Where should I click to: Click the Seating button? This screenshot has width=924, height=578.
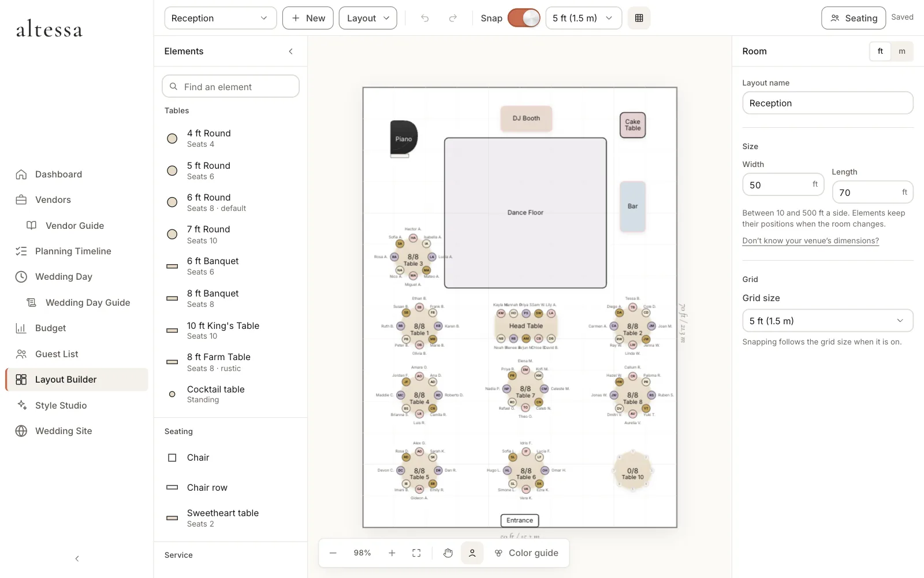click(853, 18)
